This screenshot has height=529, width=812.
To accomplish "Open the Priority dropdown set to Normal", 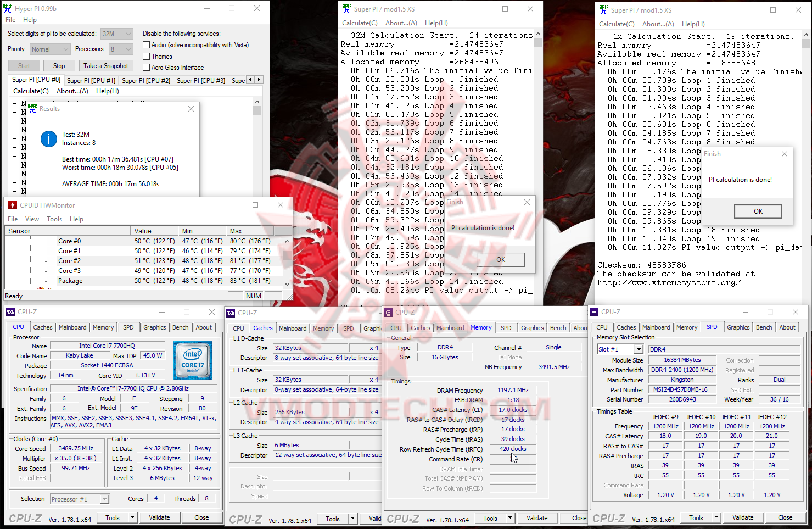I will click(x=49, y=49).
